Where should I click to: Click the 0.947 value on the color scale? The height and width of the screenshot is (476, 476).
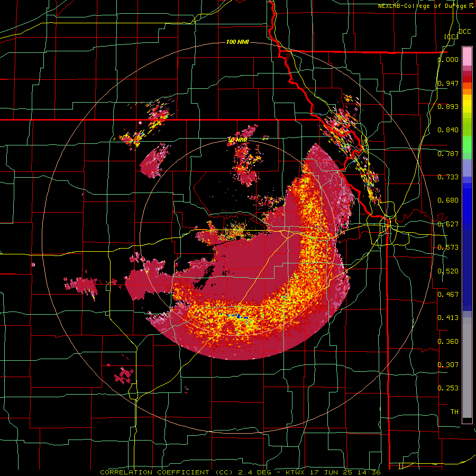(448, 83)
